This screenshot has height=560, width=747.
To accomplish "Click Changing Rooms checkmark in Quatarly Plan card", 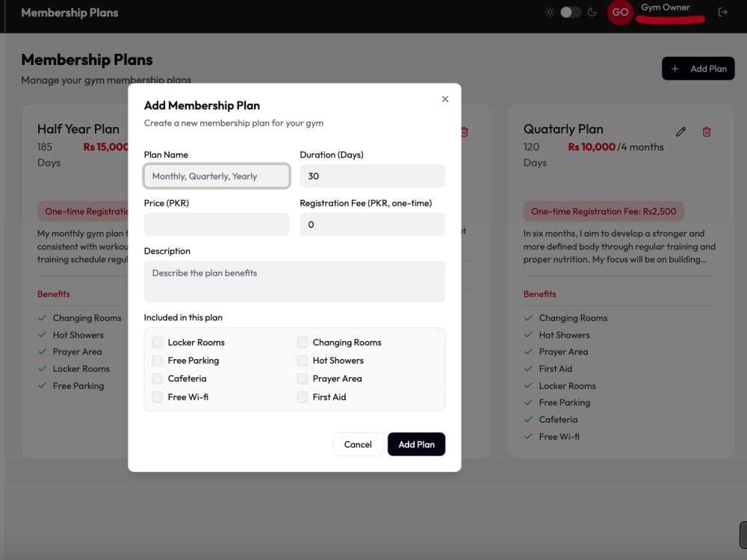I will (528, 317).
